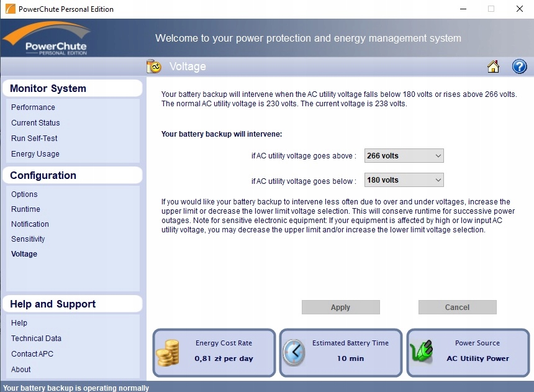Click 'Your battery backup will intervene:' heading
Screen dimensions: 534x392
tap(222, 134)
